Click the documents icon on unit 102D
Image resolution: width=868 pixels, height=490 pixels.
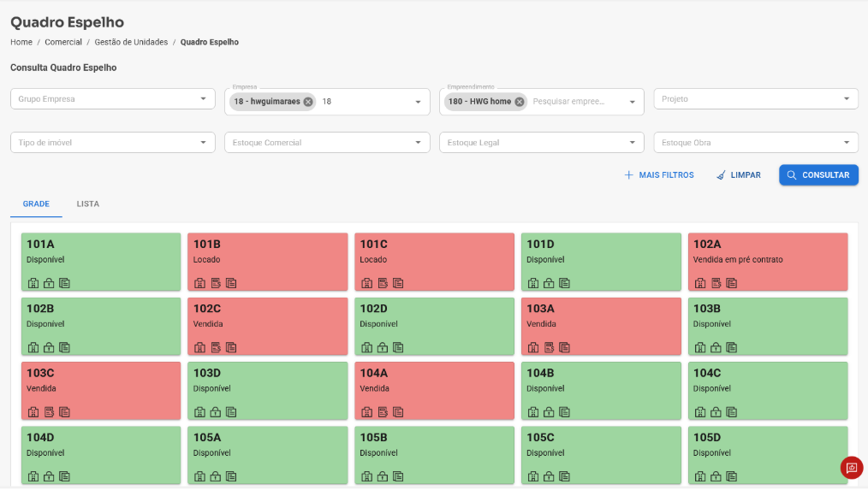(x=398, y=347)
